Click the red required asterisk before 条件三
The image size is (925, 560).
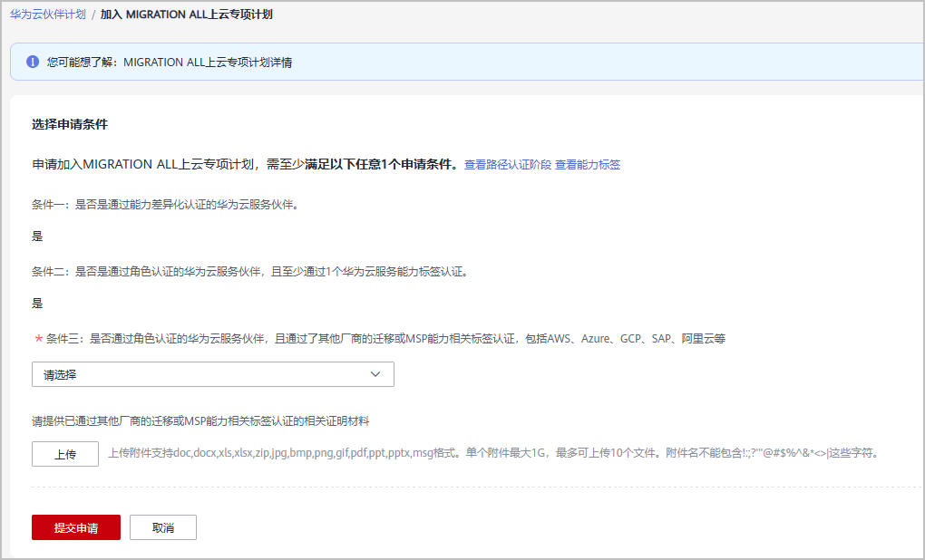tap(38, 339)
